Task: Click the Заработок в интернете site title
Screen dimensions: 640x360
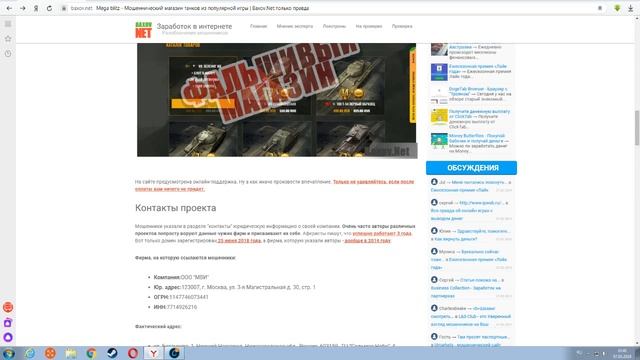Action: click(x=194, y=26)
